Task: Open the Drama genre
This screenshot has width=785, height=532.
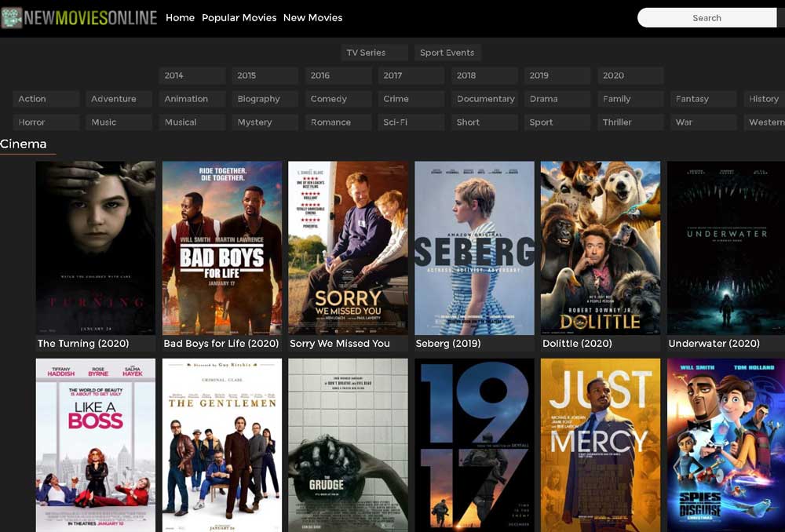Action: 557,99
